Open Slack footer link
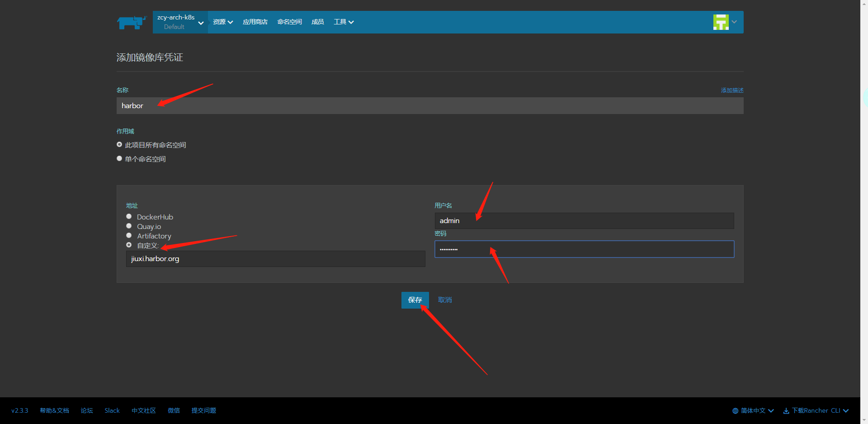The image size is (868, 424). (112, 411)
